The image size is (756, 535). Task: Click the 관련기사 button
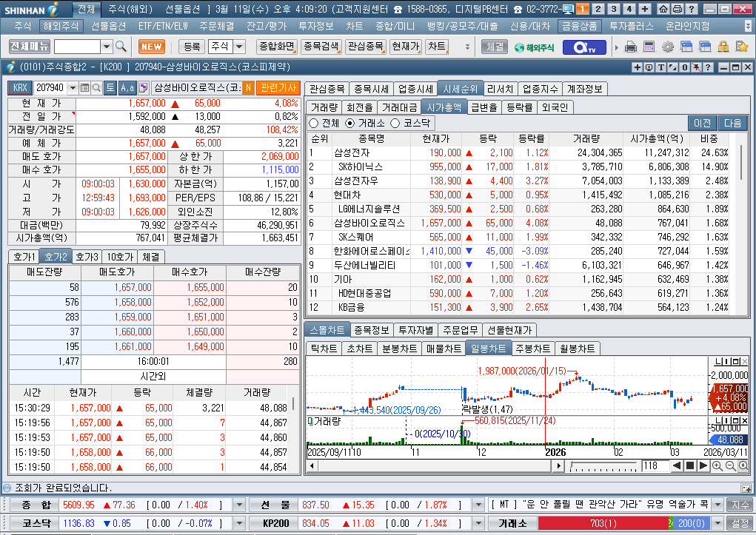(x=278, y=88)
